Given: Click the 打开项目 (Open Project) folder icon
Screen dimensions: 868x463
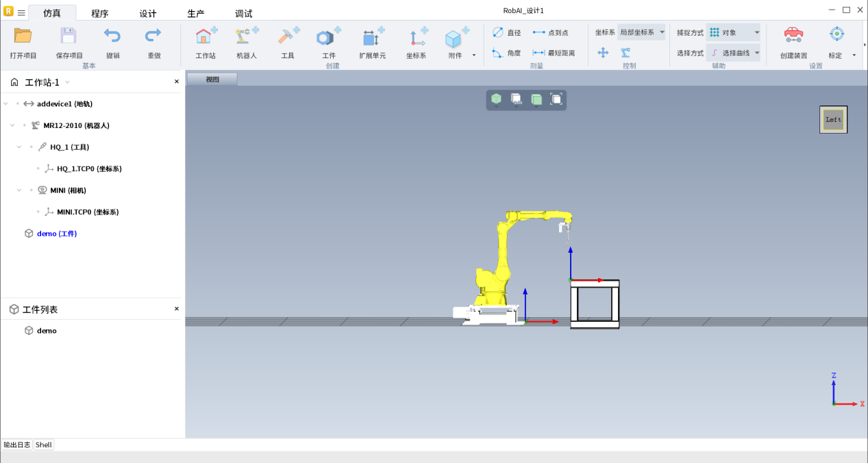Looking at the screenshot, I should [x=23, y=36].
